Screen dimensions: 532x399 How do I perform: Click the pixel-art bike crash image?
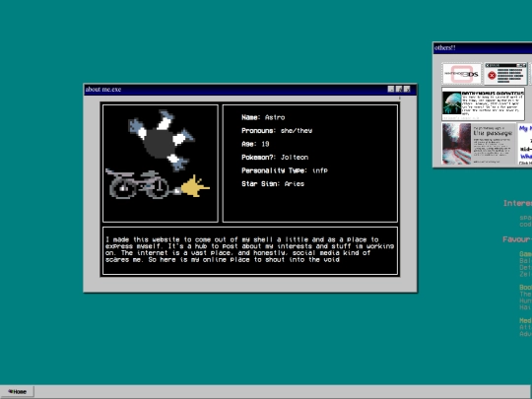coord(161,164)
